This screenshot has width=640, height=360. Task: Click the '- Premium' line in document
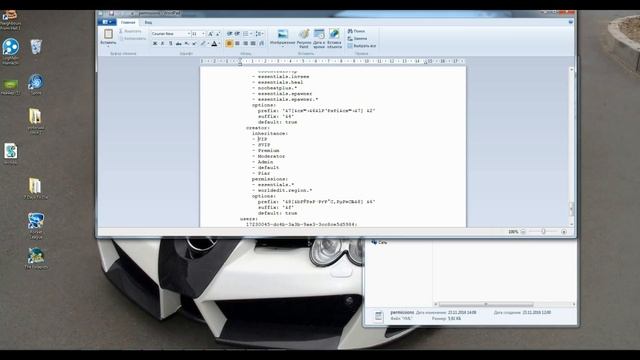266,151
